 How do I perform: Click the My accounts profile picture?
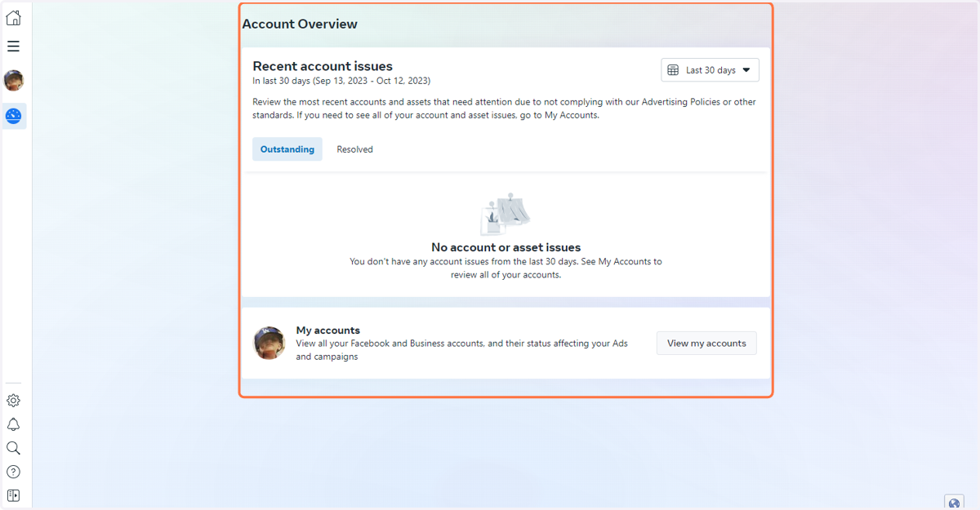click(x=269, y=344)
